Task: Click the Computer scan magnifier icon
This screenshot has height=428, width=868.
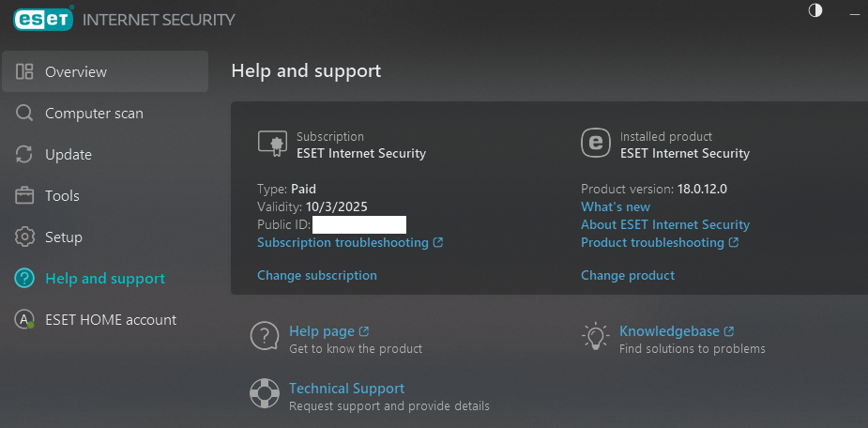Action: point(25,114)
